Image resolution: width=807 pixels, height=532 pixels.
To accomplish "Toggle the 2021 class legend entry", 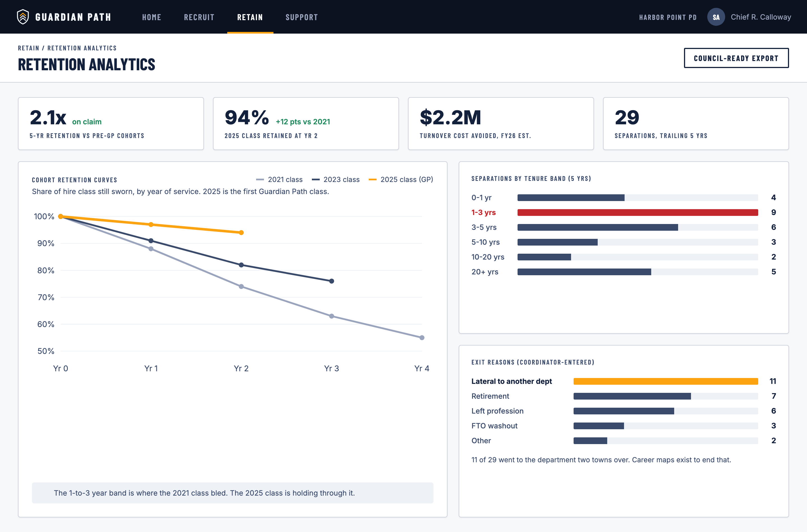I will [279, 179].
